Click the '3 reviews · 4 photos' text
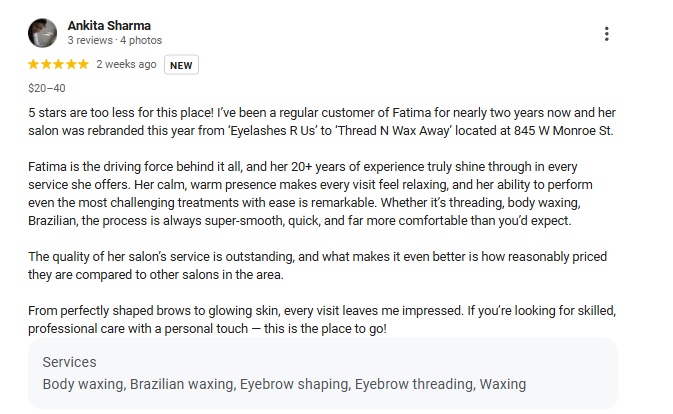 (x=114, y=41)
